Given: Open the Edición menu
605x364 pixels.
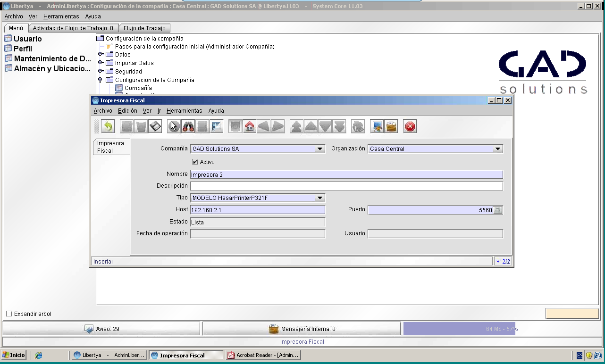Looking at the screenshot, I should (x=127, y=111).
